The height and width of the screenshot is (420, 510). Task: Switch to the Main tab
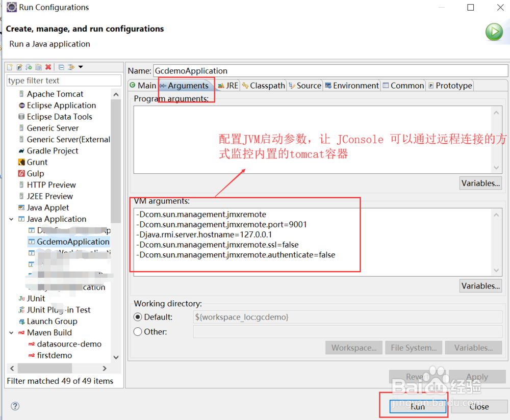[x=143, y=86]
